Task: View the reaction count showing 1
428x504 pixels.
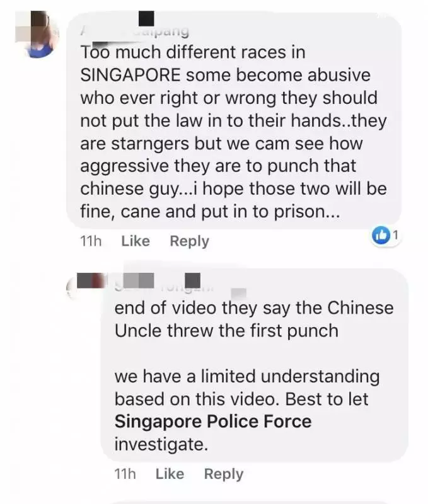Action: click(396, 235)
